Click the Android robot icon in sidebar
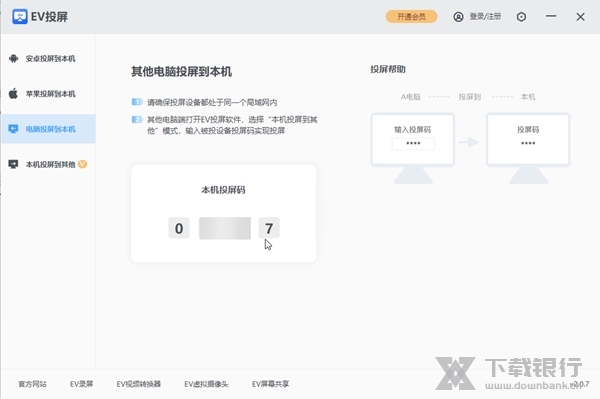 pos(13,59)
